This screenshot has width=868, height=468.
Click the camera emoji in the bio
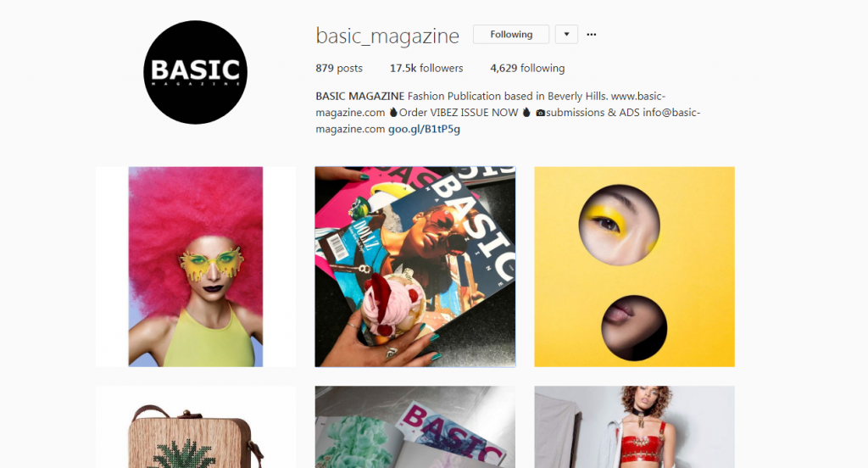coord(540,113)
